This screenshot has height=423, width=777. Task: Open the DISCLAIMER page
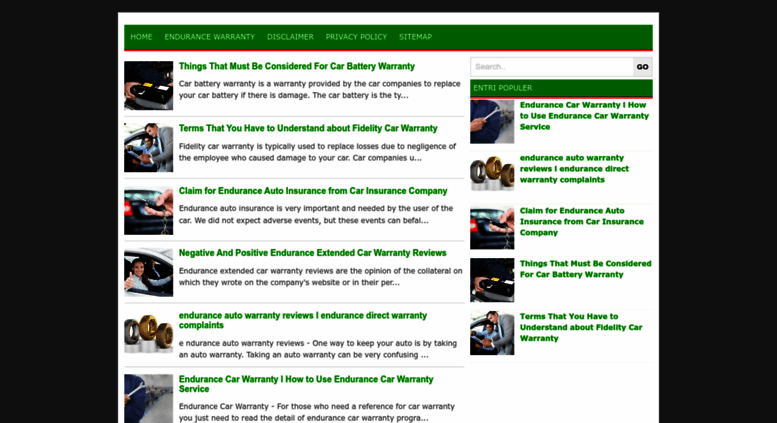coord(290,37)
